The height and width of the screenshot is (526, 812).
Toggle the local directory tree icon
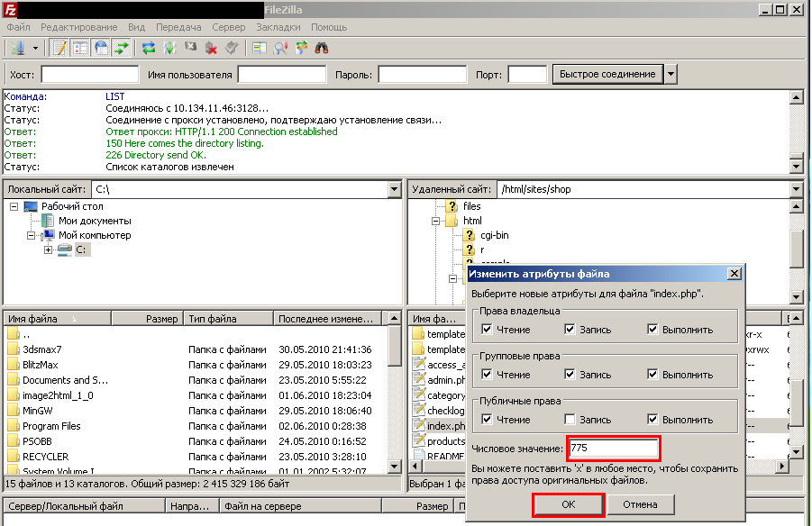(x=80, y=48)
